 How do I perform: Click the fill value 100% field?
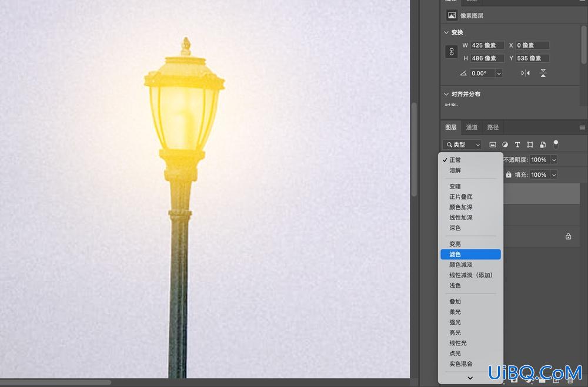point(540,174)
